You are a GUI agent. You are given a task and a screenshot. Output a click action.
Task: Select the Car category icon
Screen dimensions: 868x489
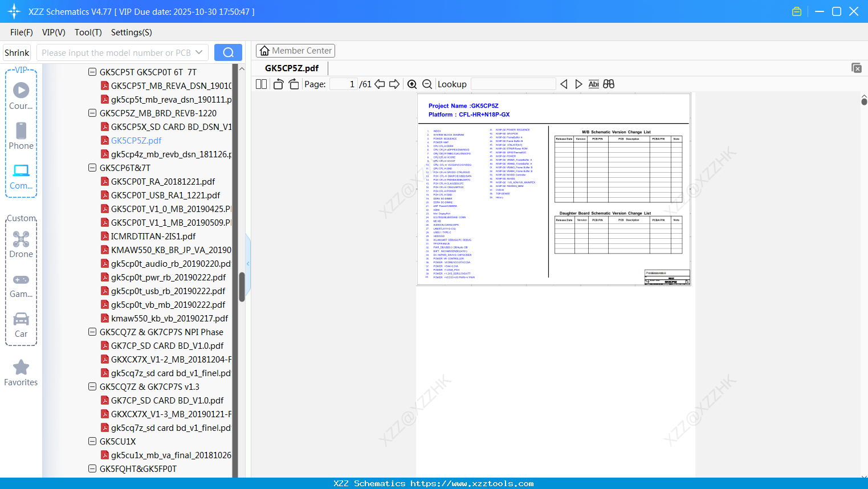click(21, 324)
